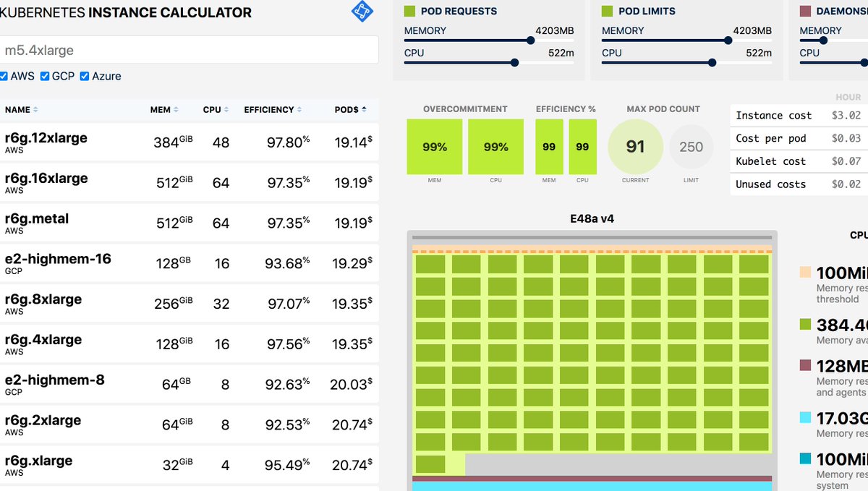The image size is (868, 491).
Task: Toggle the Azure provider checkbox
Action: [85, 76]
